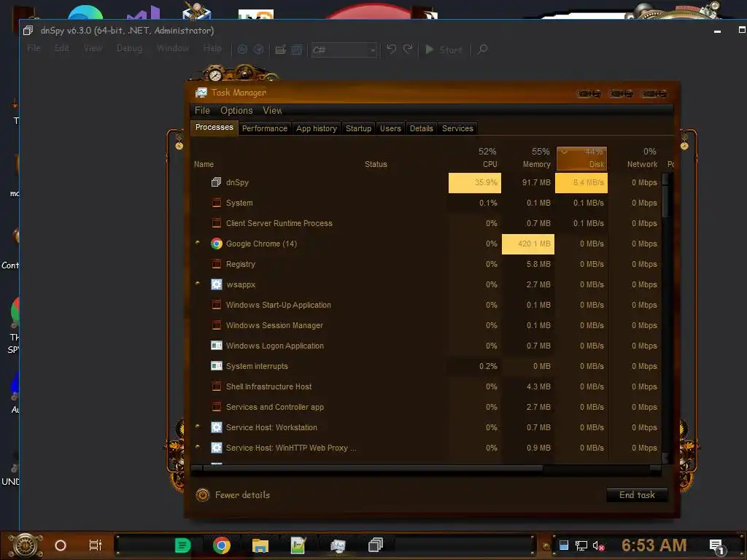The image size is (747, 560).
Task: Open File Explorer from the taskbar
Action: 260,545
